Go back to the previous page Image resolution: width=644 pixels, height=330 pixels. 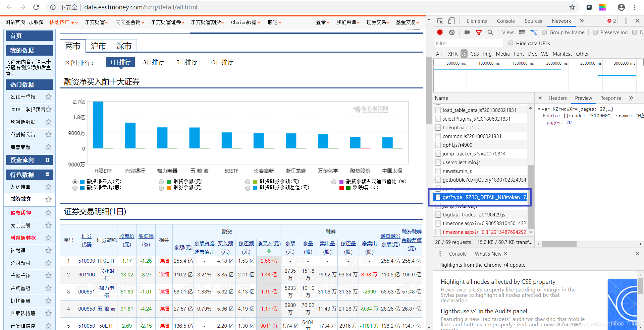(x=9, y=7)
